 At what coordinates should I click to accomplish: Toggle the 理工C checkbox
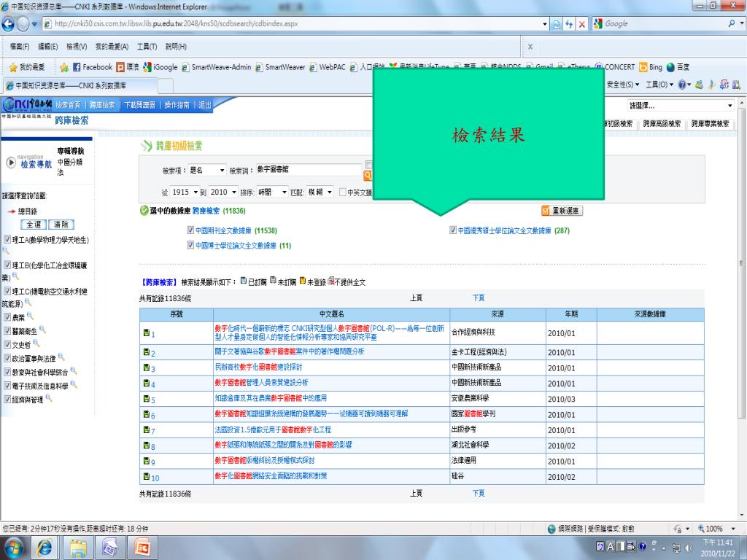click(7, 290)
